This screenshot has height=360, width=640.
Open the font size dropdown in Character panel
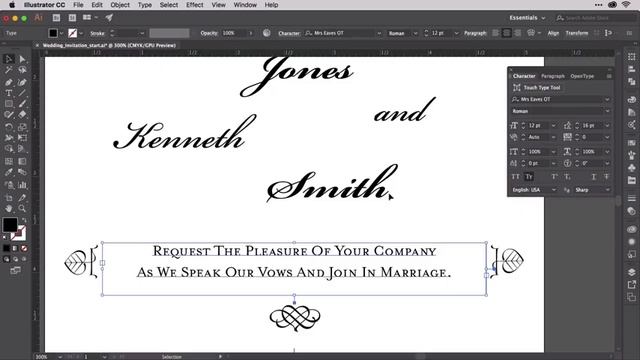(x=553, y=126)
